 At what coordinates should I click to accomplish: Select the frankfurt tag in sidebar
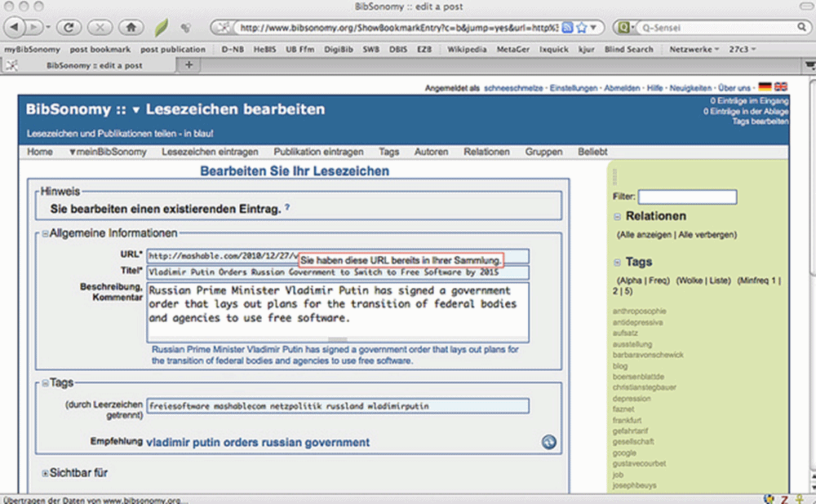(627, 420)
